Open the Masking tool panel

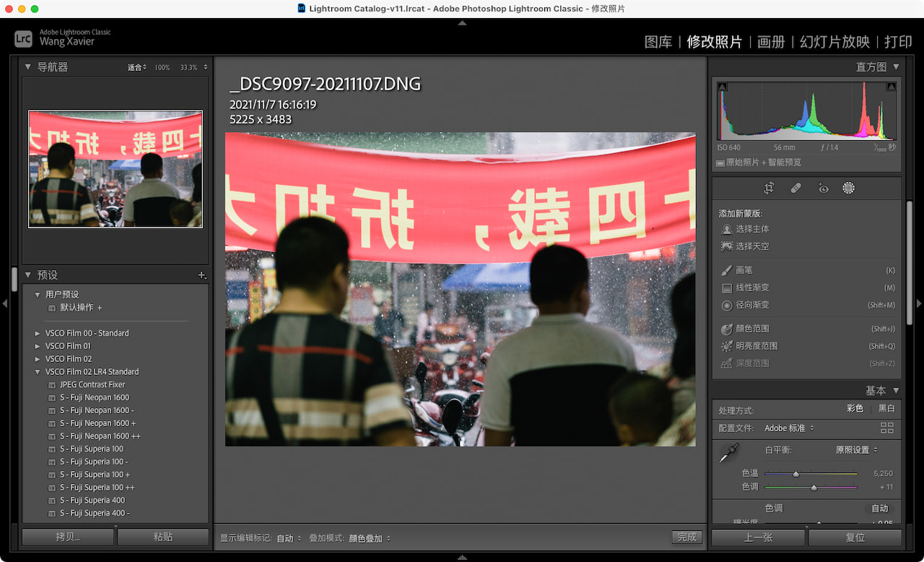[849, 187]
